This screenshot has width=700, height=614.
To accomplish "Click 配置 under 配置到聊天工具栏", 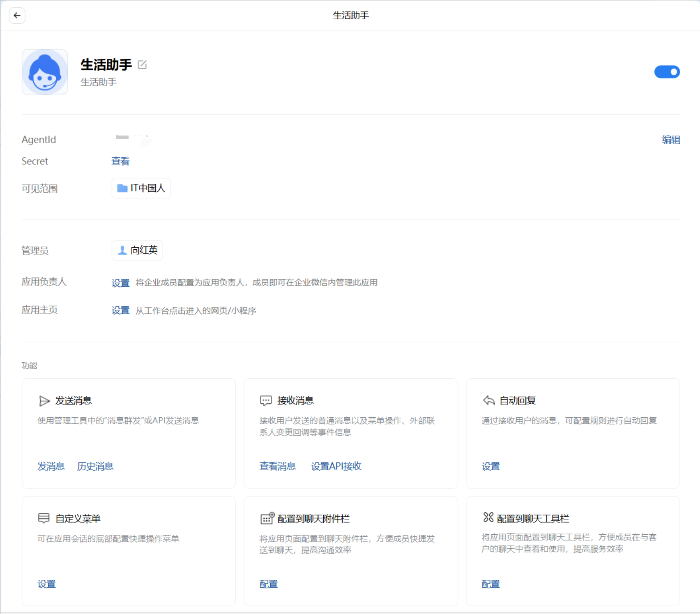I will [490, 584].
